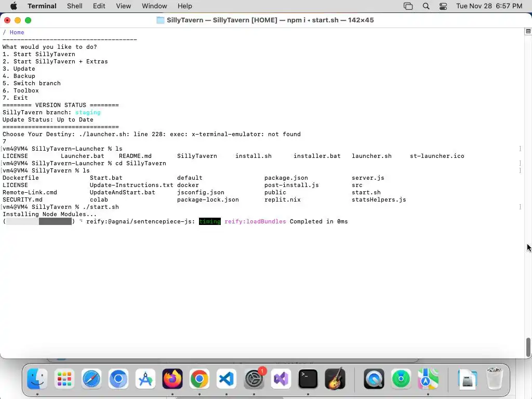Click the cyan 'staging' branch name

(88, 112)
